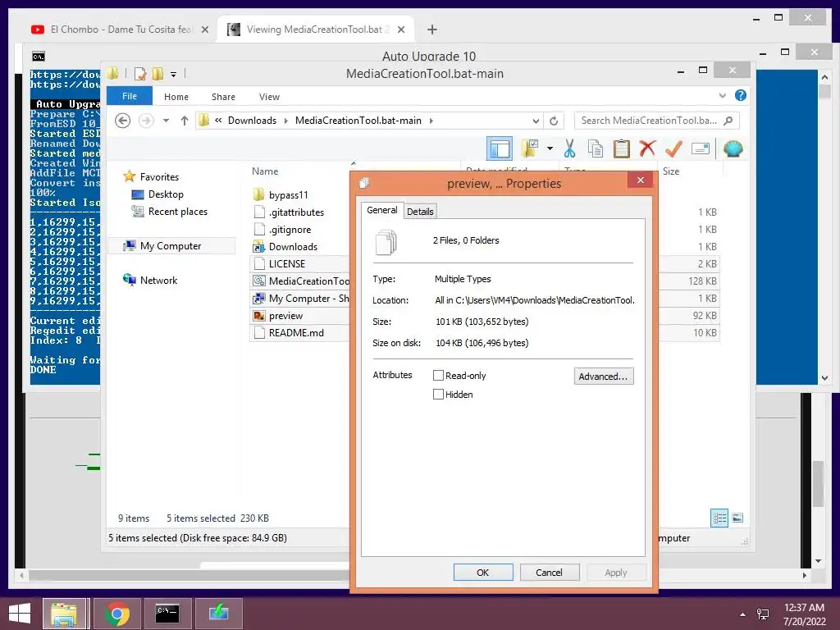Viewport: 840px width, 630px height.
Task: Copy selected files using the copy icon
Action: pyautogui.click(x=596, y=148)
